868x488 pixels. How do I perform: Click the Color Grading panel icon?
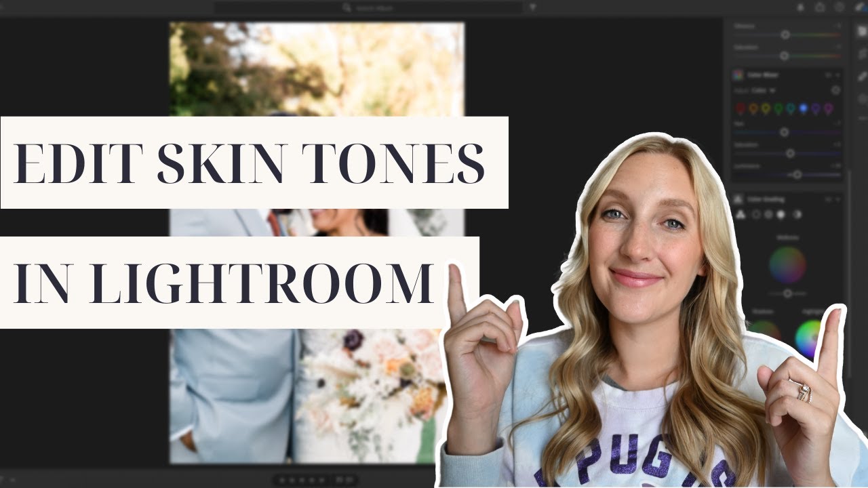(738, 199)
